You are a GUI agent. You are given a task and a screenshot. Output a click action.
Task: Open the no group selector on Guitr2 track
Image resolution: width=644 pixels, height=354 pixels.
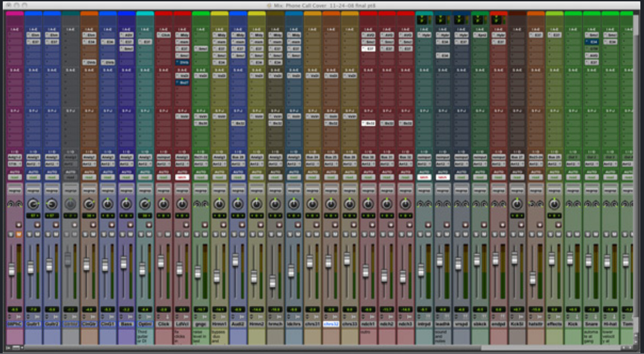pos(52,191)
